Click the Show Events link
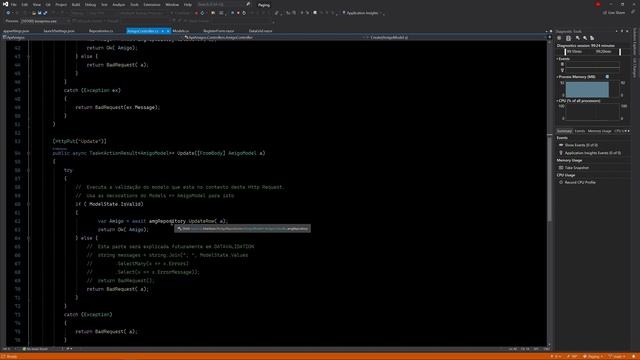This screenshot has height=360, width=640. tap(581, 145)
